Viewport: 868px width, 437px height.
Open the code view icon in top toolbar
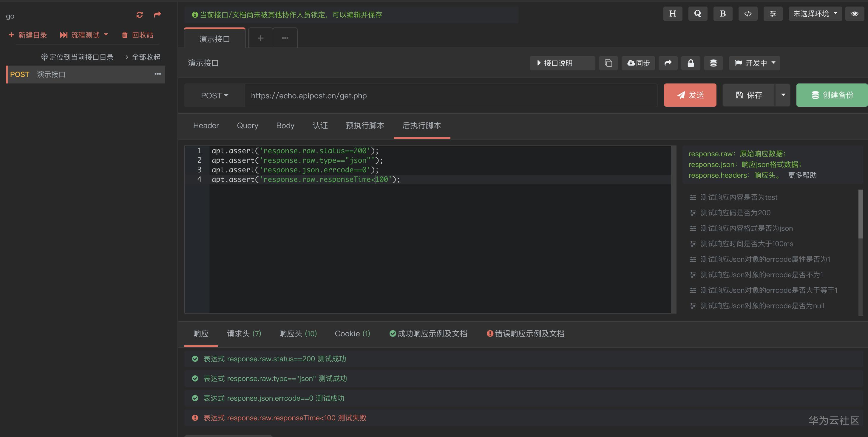pyautogui.click(x=748, y=14)
